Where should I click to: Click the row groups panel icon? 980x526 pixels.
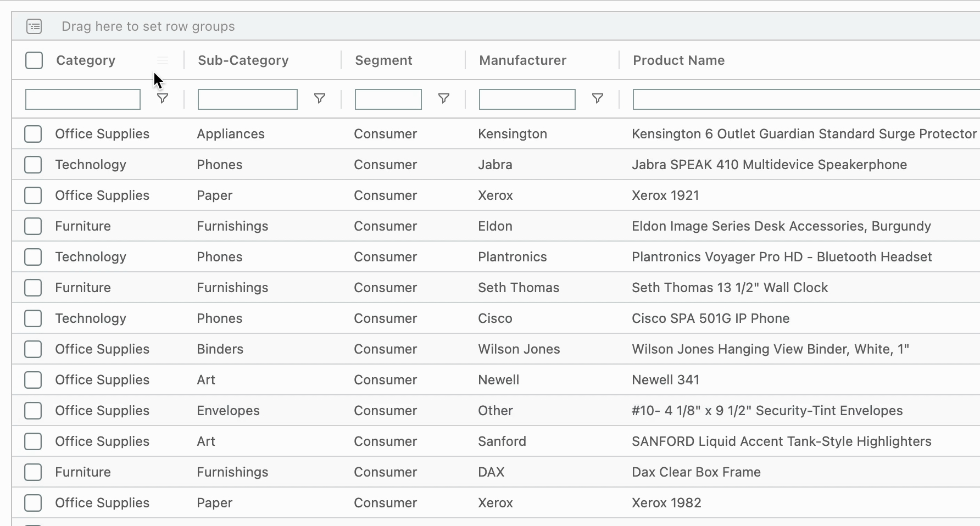34,26
